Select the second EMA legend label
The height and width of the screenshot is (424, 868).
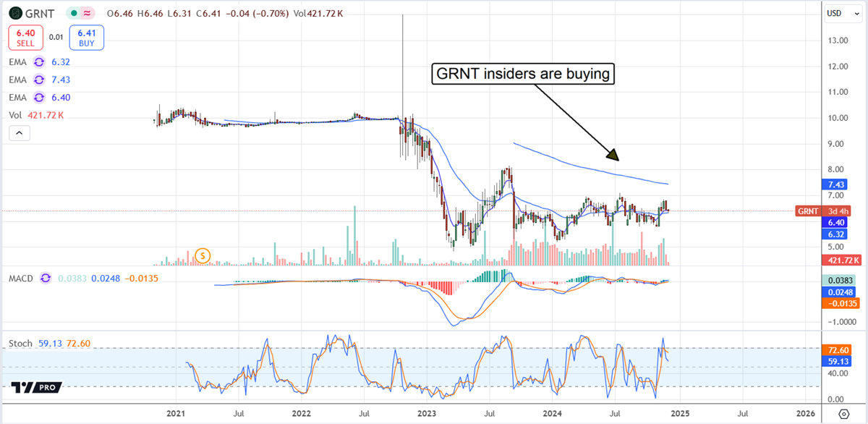19,80
